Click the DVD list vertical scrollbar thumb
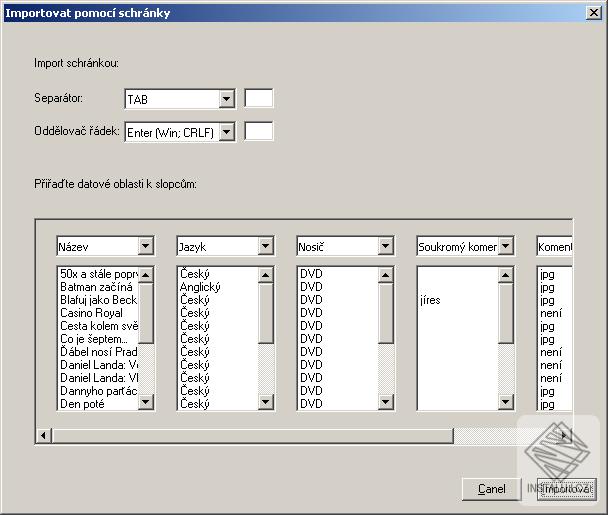The image size is (608, 515). [x=385, y=313]
